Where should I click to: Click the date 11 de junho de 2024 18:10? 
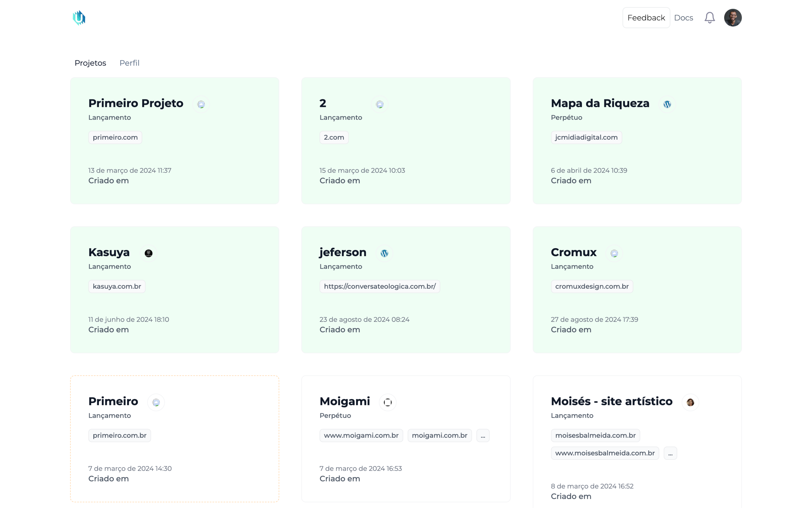tap(129, 320)
